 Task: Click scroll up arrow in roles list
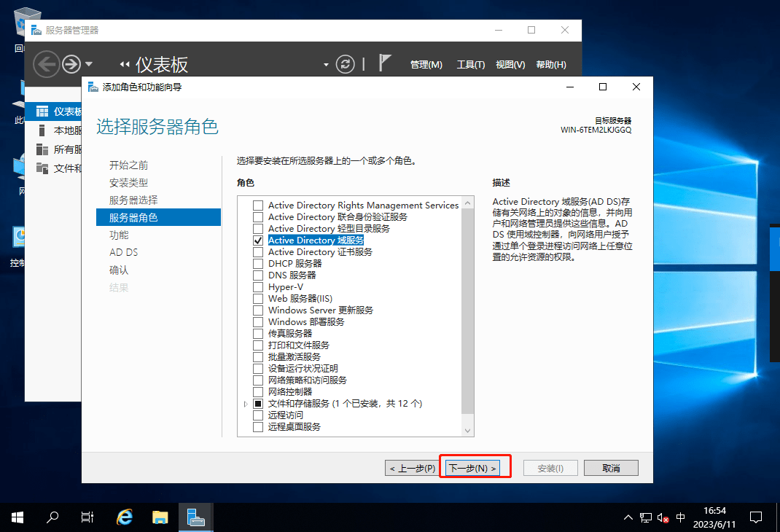(467, 203)
